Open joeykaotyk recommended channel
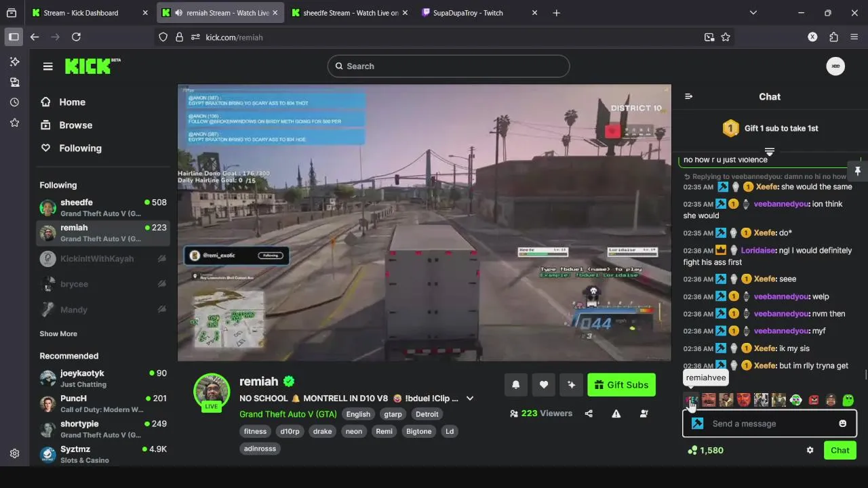868x488 pixels. pyautogui.click(x=102, y=378)
